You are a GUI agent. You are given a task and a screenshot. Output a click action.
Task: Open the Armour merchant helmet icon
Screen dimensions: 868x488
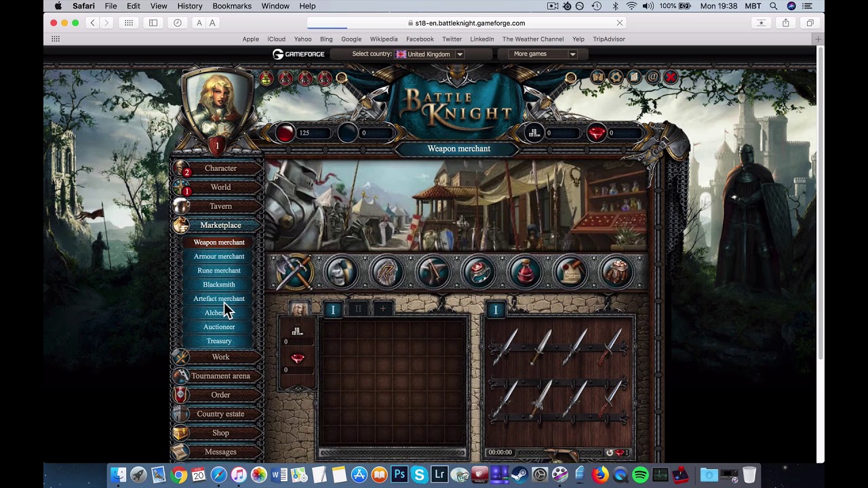pos(341,272)
